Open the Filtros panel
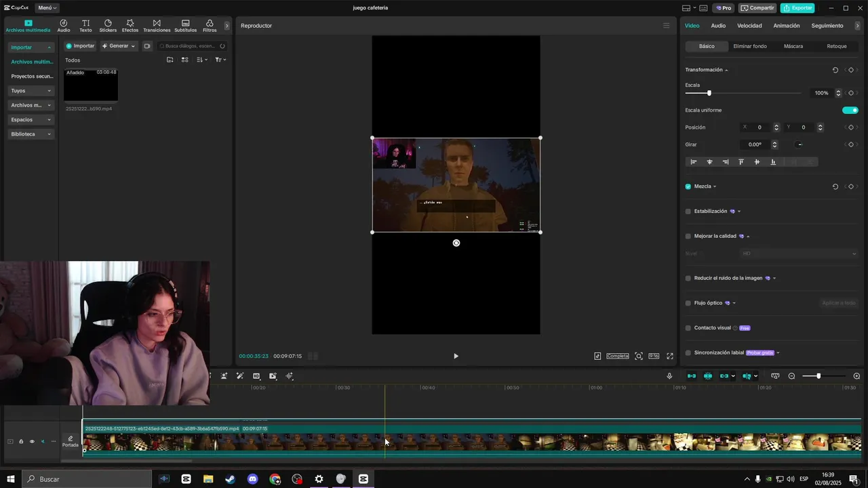Viewport: 868px width, 488px height. (210, 26)
